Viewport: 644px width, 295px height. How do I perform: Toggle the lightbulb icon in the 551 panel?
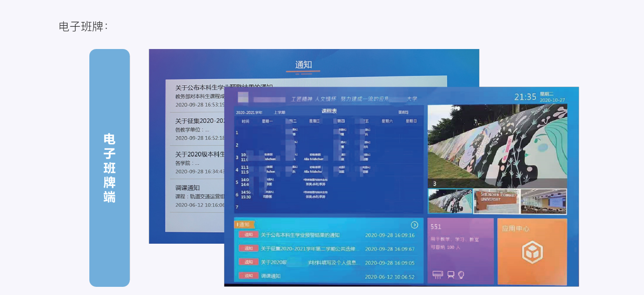click(461, 274)
